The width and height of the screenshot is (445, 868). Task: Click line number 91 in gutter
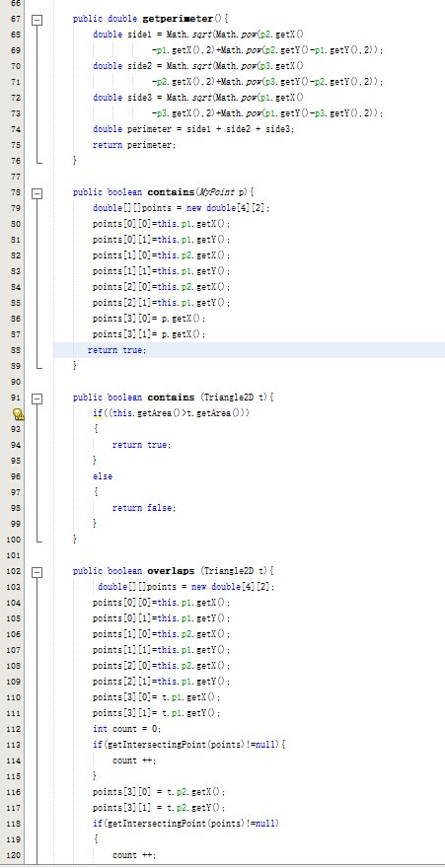point(16,398)
